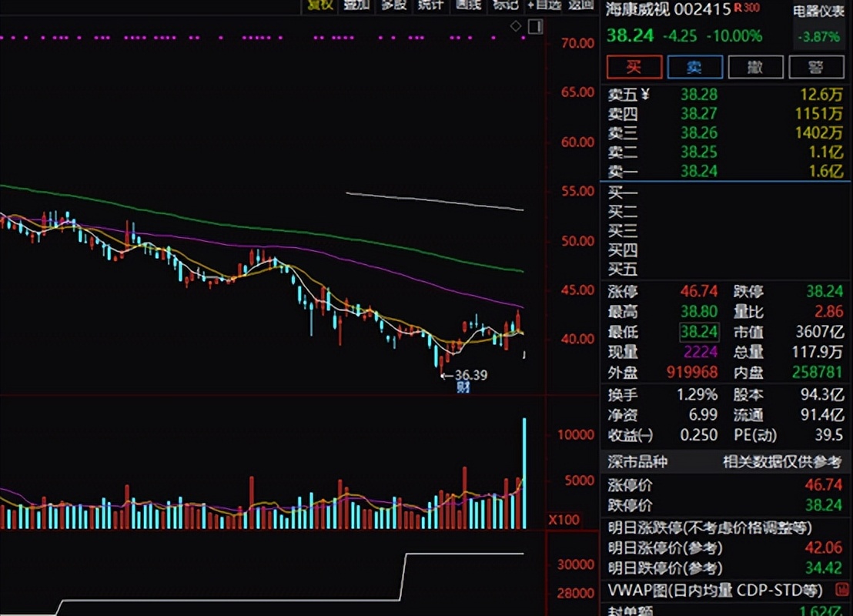Open the 叠加 overlay tab
The height and width of the screenshot is (616, 853).
[x=356, y=5]
